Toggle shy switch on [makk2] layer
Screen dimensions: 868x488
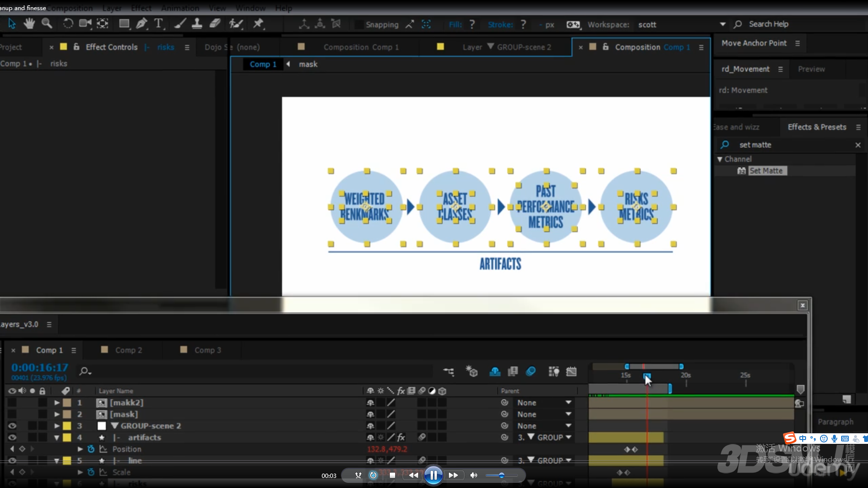[370, 403]
